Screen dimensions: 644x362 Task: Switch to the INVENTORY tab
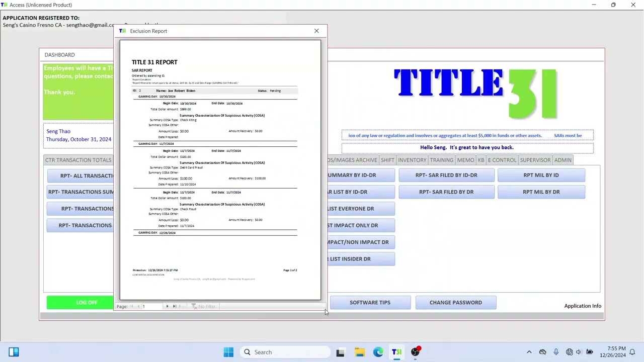(412, 160)
